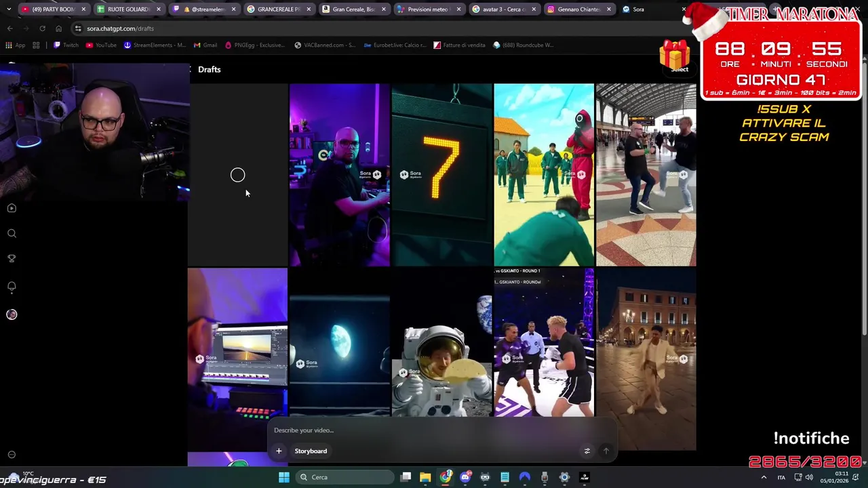Switch to the PARTY BOOM YouTube tab
This screenshot has width=868, height=488.
pyautogui.click(x=53, y=9)
